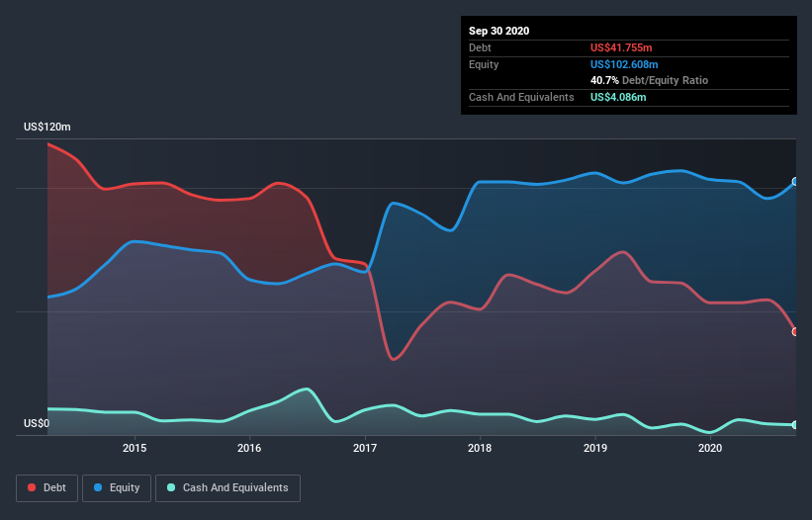
Task: Toggle the Cash And Equivalents legend button
Action: coord(227,488)
